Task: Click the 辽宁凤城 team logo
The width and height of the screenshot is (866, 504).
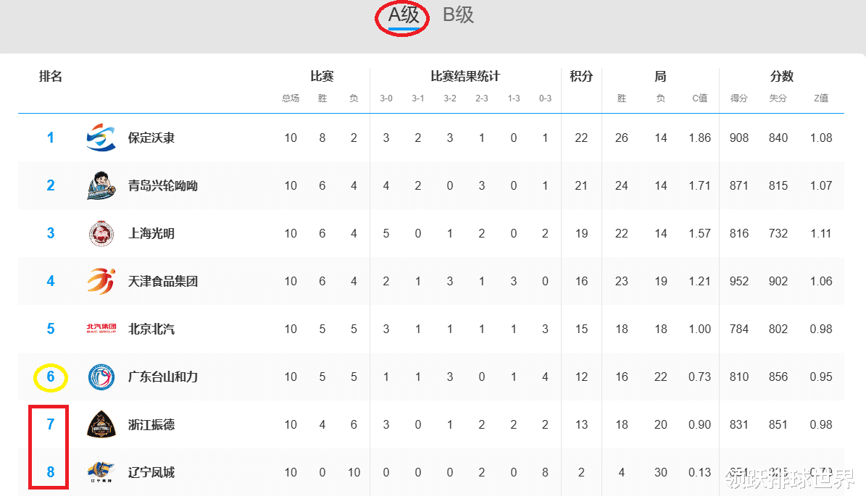Action: coord(101,471)
